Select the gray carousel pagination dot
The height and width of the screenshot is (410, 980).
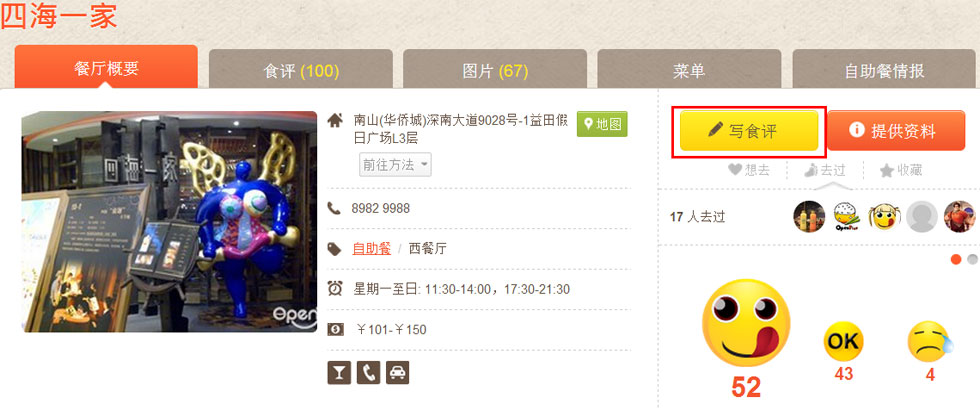pos(972,259)
